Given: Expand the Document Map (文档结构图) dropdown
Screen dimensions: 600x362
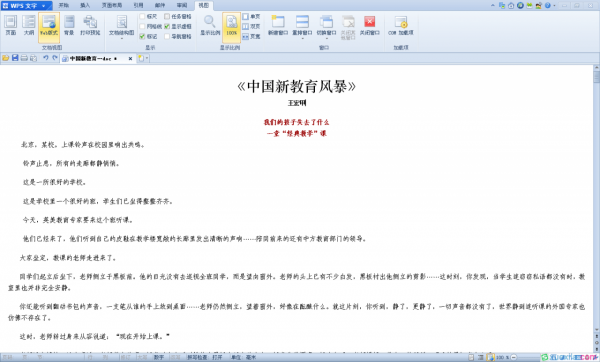Looking at the screenshot, I should click(x=122, y=38).
